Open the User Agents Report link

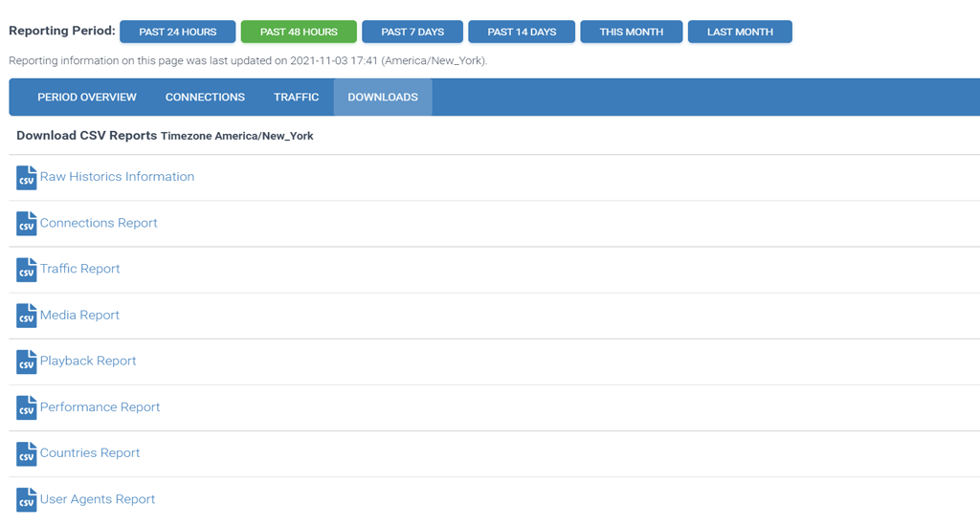tap(98, 499)
